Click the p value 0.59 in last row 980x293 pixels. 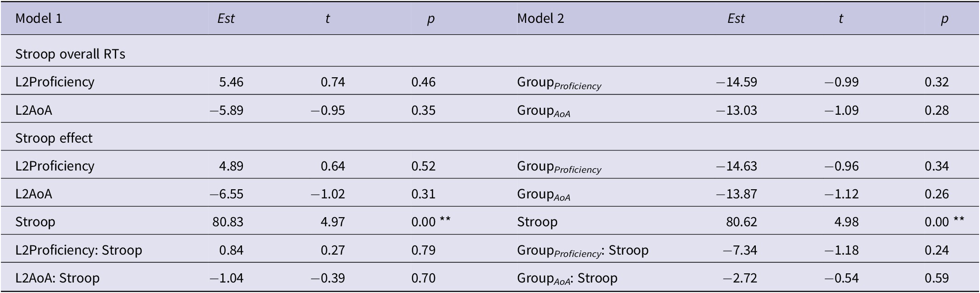click(937, 278)
